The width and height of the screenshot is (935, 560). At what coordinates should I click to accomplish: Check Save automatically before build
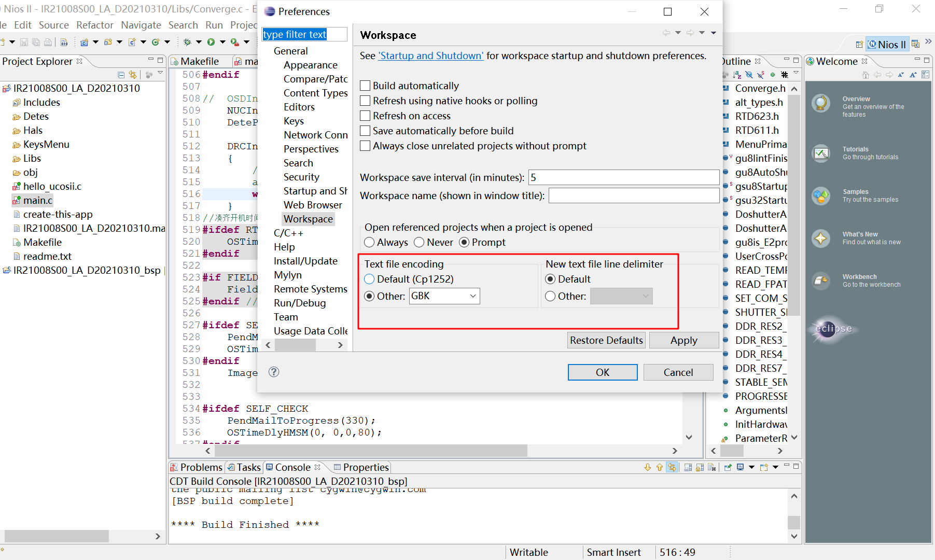click(x=365, y=131)
